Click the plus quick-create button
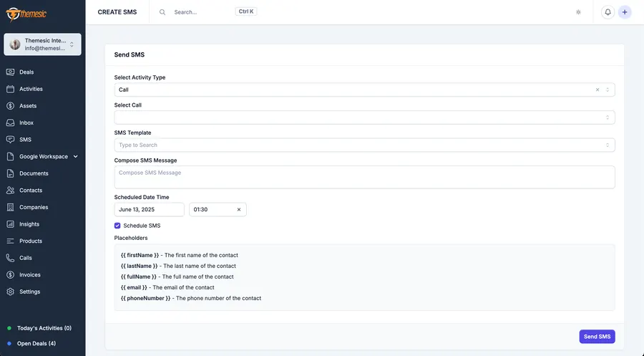Image resolution: width=644 pixels, height=356 pixels. pyautogui.click(x=625, y=12)
